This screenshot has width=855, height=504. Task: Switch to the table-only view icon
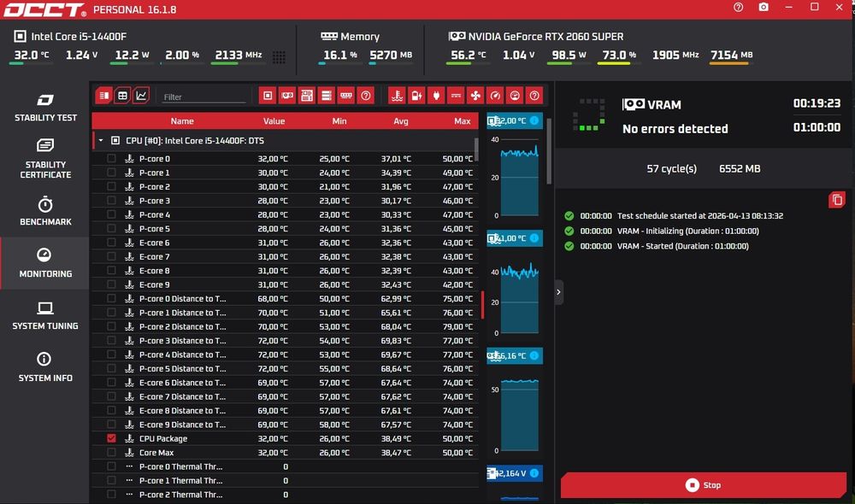122,96
